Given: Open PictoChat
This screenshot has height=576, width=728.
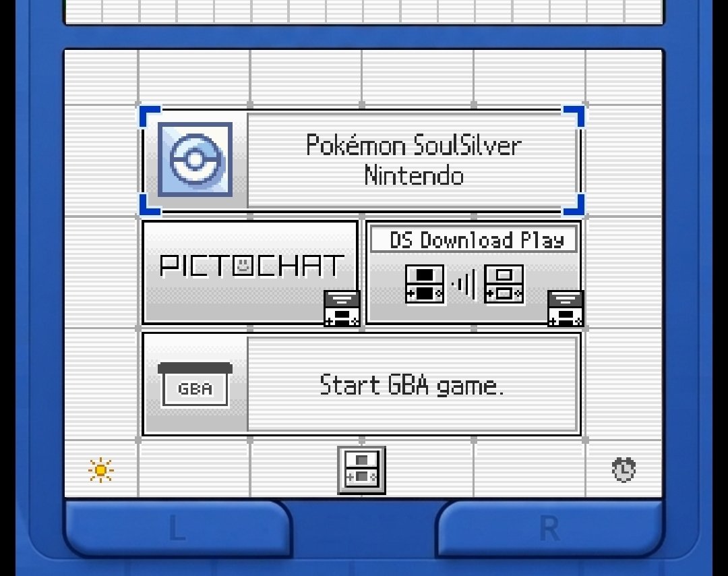Looking at the screenshot, I should click(x=250, y=272).
